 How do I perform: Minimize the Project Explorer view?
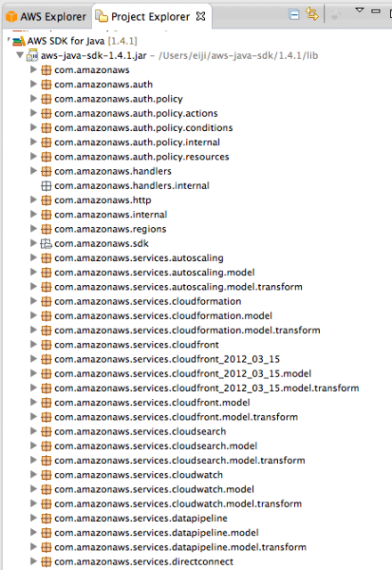(376, 11)
